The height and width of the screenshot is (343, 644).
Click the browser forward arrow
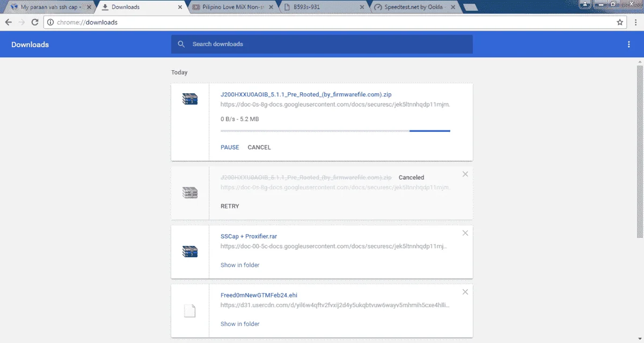(21, 23)
